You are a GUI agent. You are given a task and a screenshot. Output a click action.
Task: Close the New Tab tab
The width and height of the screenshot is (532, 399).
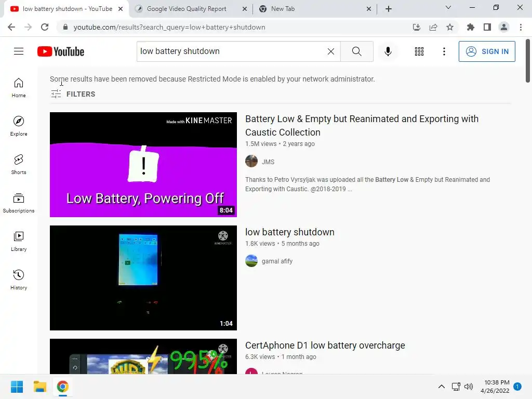(x=369, y=9)
